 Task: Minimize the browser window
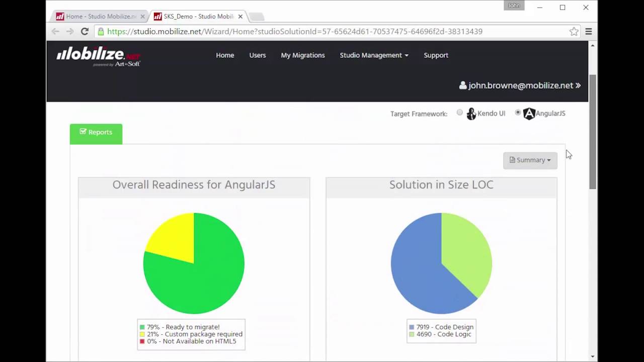point(540,8)
